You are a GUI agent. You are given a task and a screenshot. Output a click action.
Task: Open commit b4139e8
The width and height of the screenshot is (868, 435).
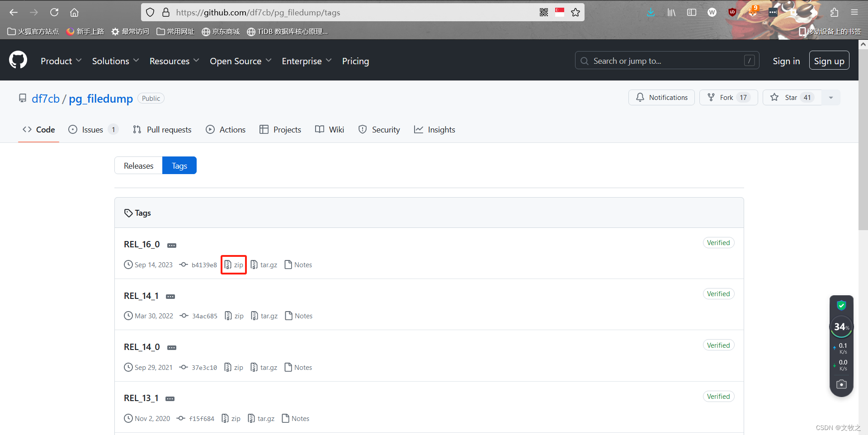click(198, 265)
